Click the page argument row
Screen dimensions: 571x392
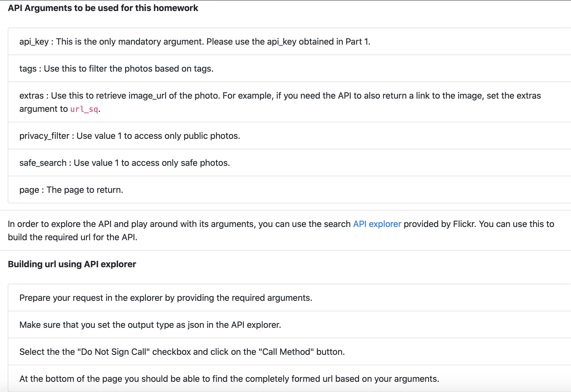(x=289, y=190)
